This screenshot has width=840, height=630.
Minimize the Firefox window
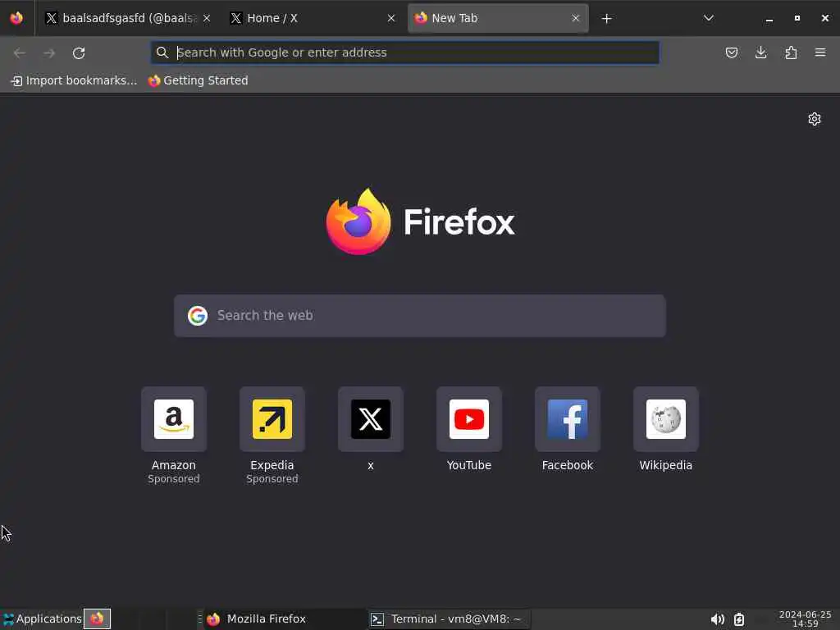(769, 19)
